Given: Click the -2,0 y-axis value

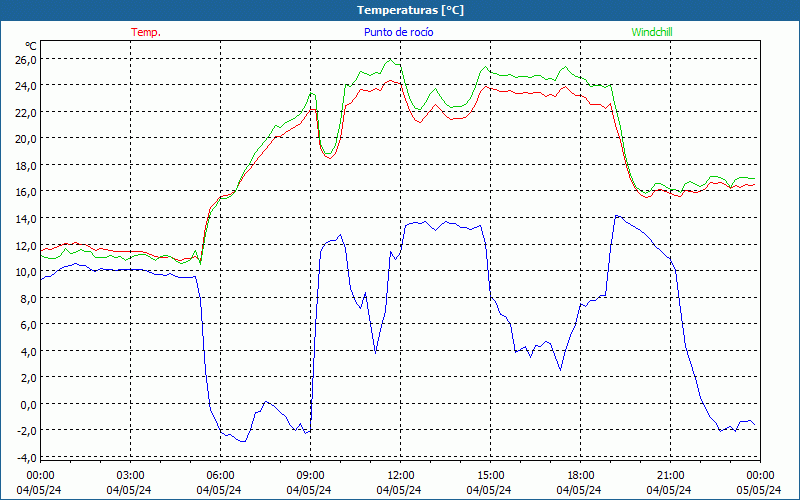Looking at the screenshot, I should [x=27, y=431].
